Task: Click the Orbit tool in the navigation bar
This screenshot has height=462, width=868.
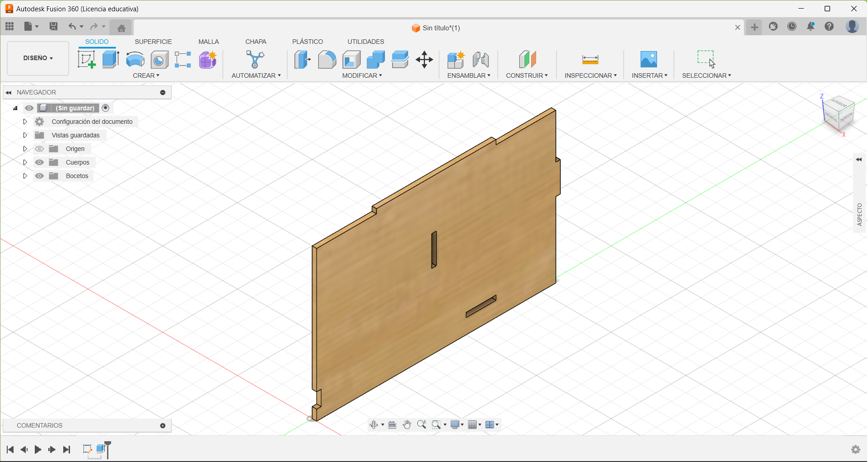Action: point(374,424)
